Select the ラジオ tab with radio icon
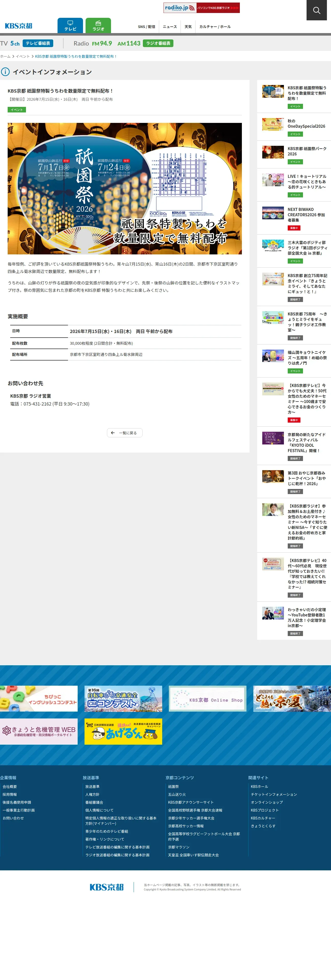Viewport: 331px width, 980px height. [x=98, y=25]
